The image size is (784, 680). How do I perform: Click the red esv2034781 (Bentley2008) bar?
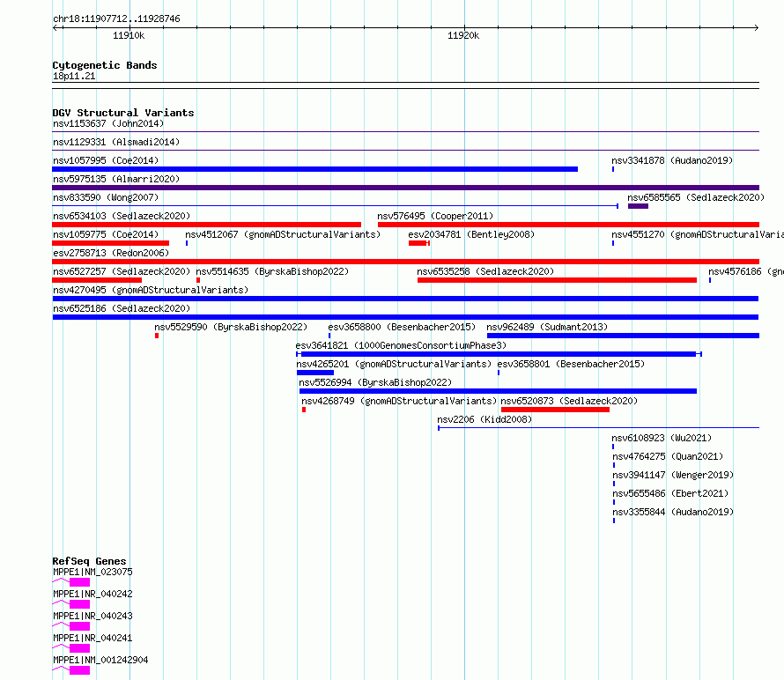[418, 243]
